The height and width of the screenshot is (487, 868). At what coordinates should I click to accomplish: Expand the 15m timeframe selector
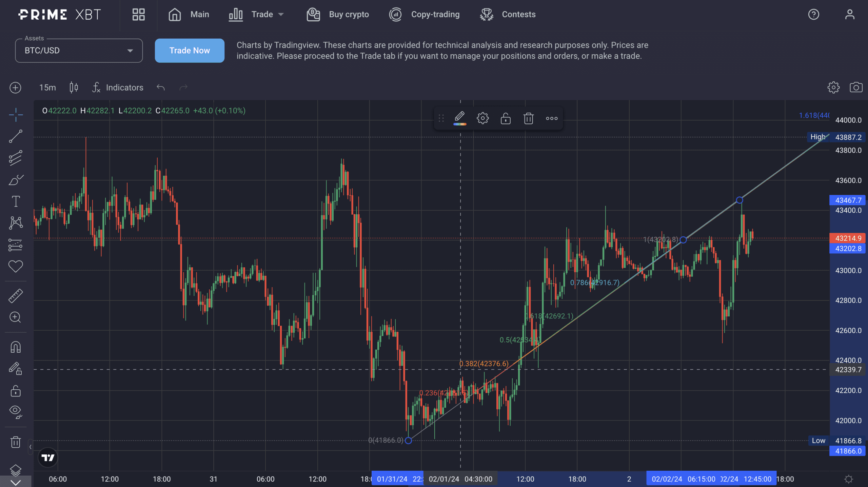pos(47,87)
